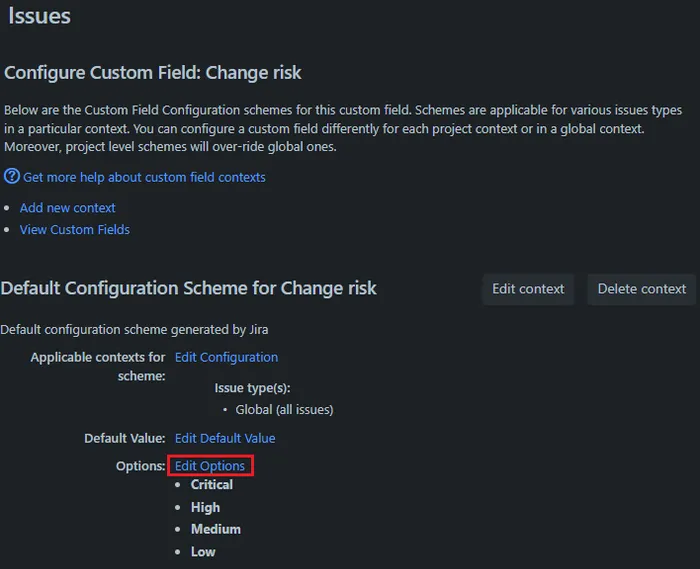Click 'Default configuration scheme generated by Jira' text
Screen dimensions: 700x569
(x=134, y=329)
